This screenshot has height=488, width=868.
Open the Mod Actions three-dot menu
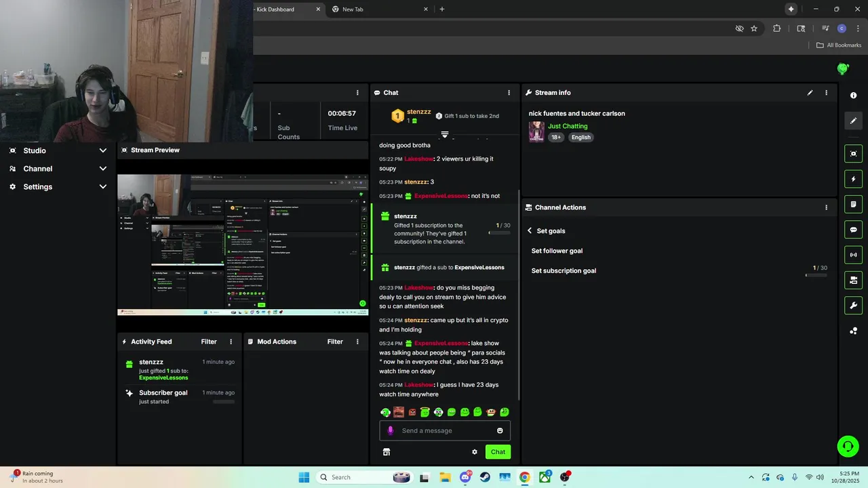click(x=357, y=342)
